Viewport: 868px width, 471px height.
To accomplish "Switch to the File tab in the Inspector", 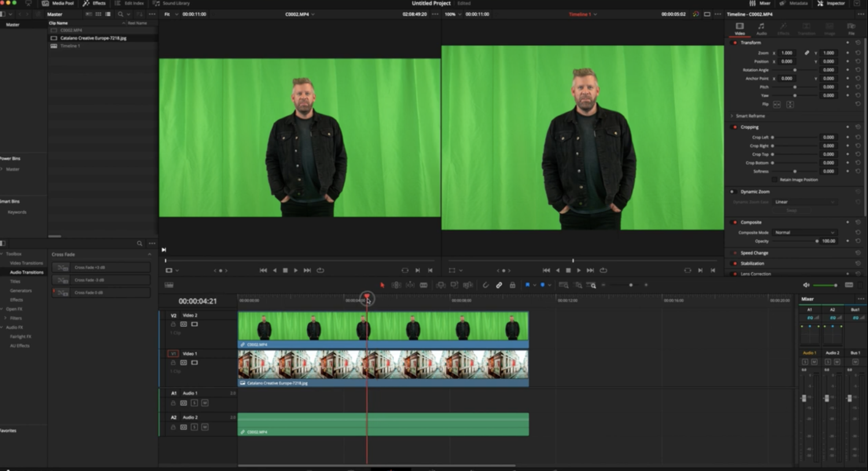I will tap(851, 29).
